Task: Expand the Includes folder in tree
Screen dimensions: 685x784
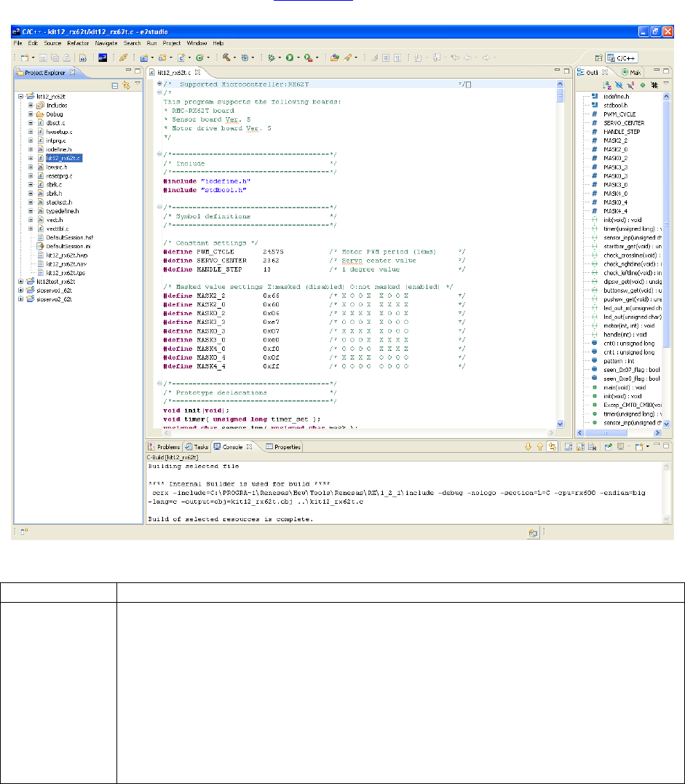Action: coord(29,105)
